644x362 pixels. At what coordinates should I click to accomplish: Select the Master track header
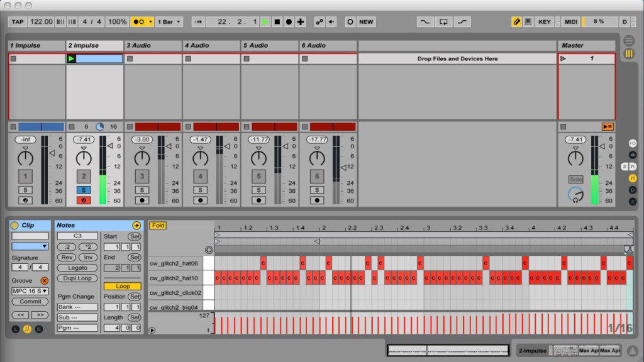[586, 45]
